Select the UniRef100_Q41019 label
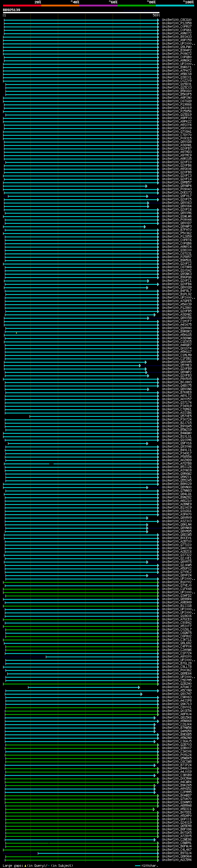This screenshot has height=868, width=197. point(176,108)
